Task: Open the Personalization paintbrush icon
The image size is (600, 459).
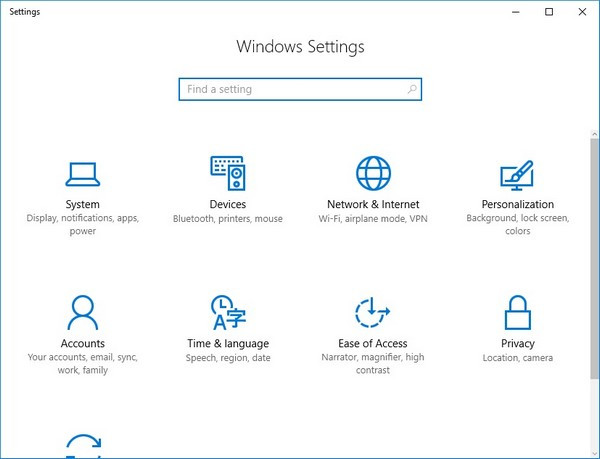Action: pos(517,175)
